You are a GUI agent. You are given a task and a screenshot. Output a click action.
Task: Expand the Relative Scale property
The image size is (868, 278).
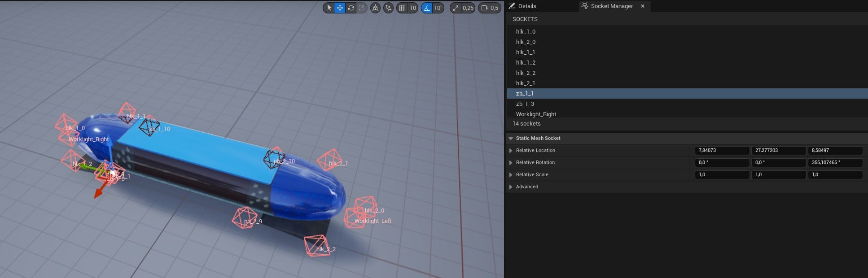pyautogui.click(x=511, y=174)
